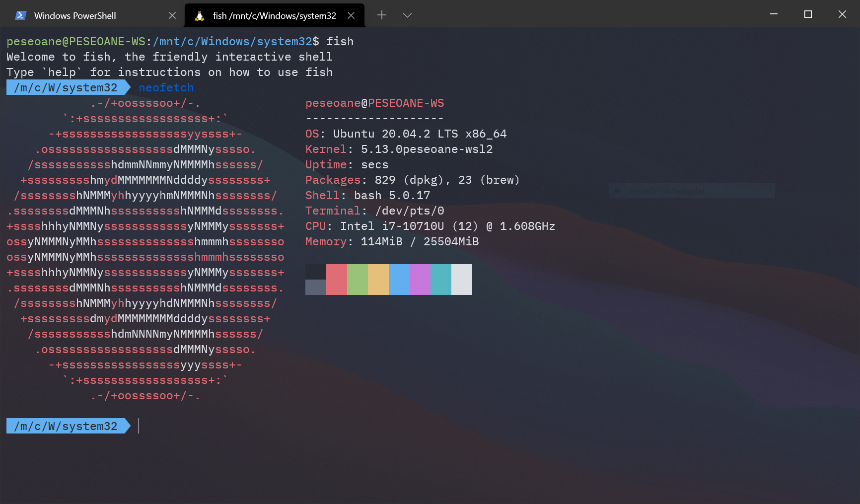The height and width of the screenshot is (504, 860).
Task: Click the magenta color swatch in neofetch palette
Action: 420,280
